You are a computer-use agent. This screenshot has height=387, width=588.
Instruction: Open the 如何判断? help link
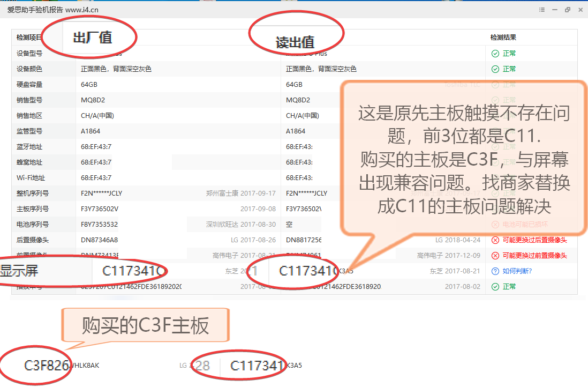point(517,271)
